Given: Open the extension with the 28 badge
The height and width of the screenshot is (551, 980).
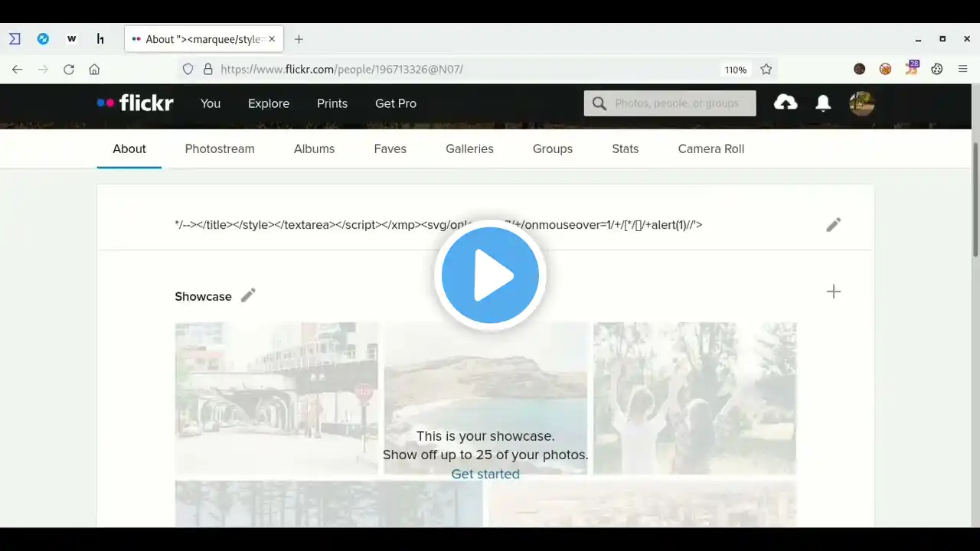Looking at the screenshot, I should 911,68.
